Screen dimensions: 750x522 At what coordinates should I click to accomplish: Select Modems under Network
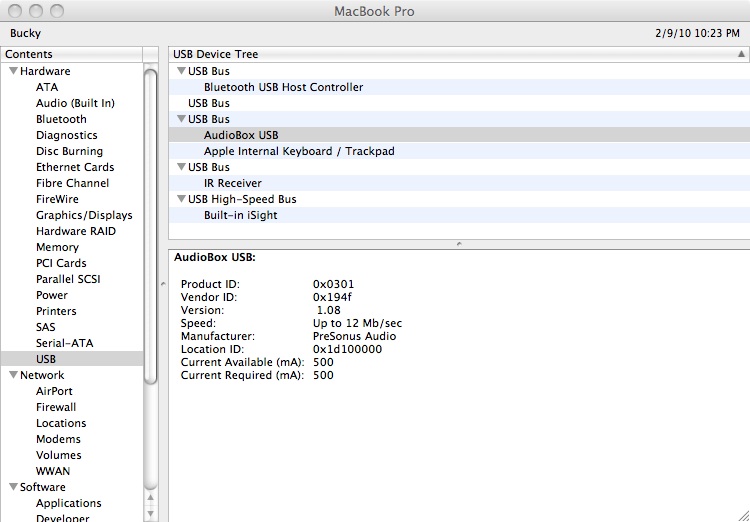pos(58,439)
